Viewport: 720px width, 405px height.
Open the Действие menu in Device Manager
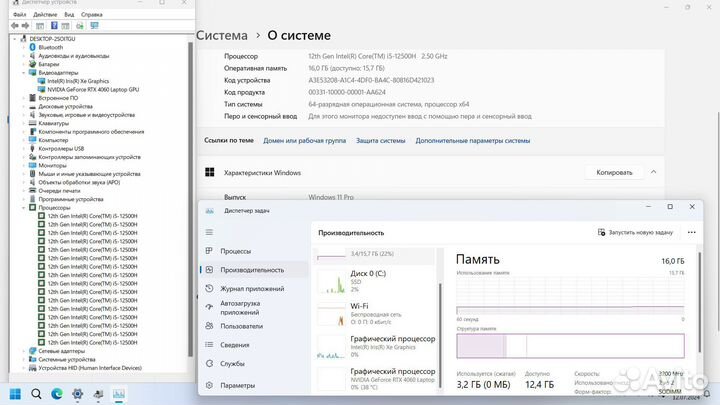[x=45, y=15]
